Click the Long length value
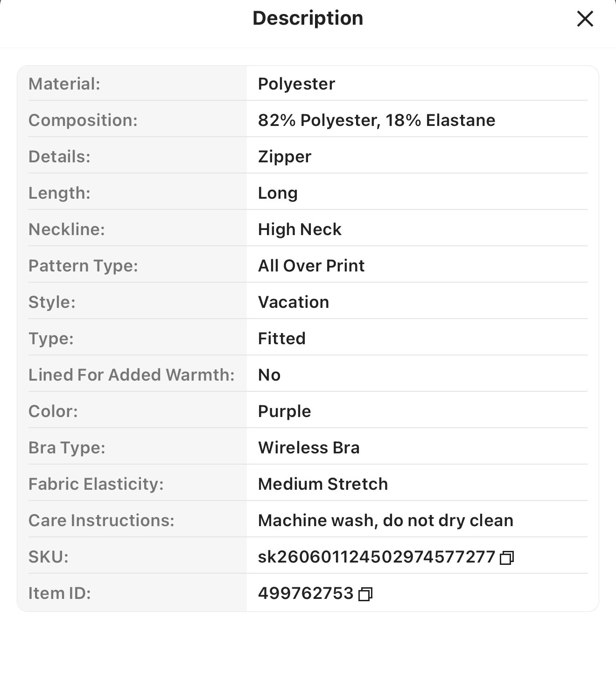The width and height of the screenshot is (616, 688). [x=278, y=193]
